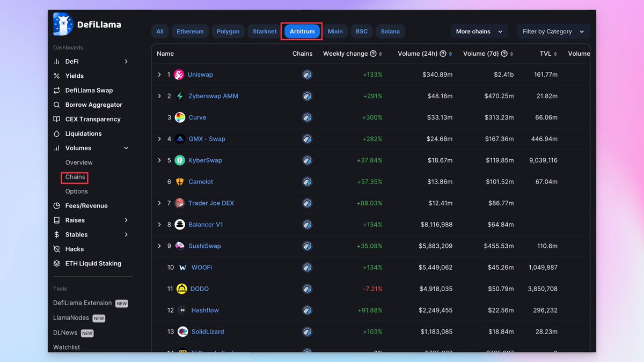Click the Curve rainbow logo icon
644x362 pixels.
coord(180,117)
